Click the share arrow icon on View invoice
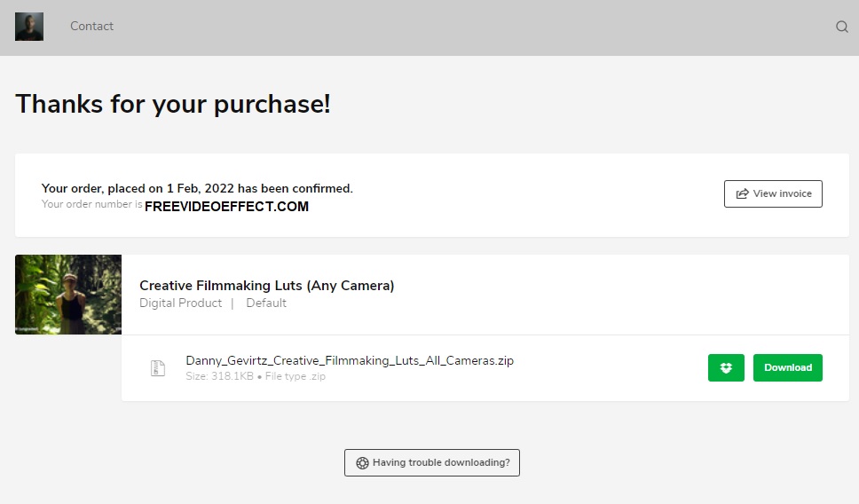Screen dimensions: 859x504 tap(742, 193)
